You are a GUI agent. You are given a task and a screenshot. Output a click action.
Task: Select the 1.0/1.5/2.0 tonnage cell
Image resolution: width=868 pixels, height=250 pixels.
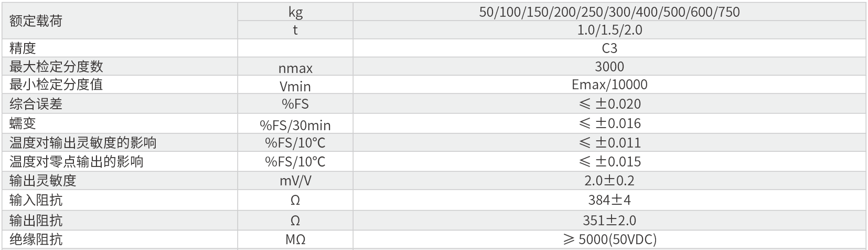609,30
